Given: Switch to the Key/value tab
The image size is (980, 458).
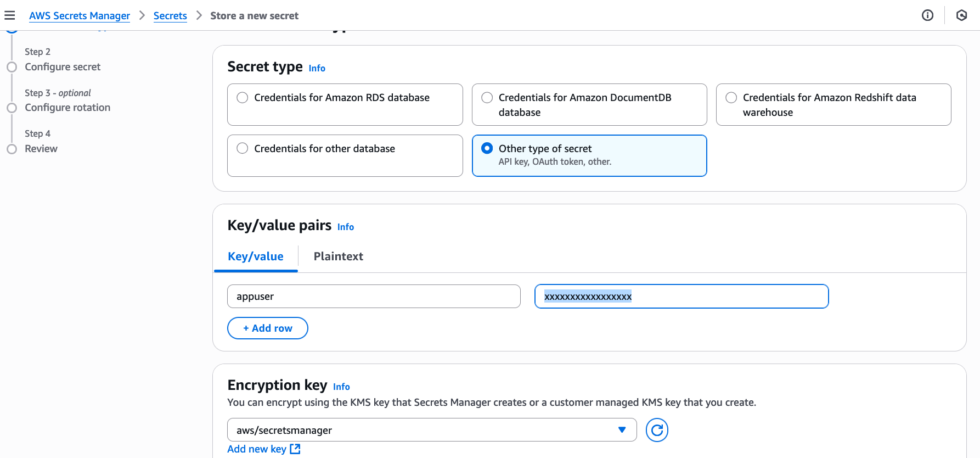Looking at the screenshot, I should [x=256, y=256].
